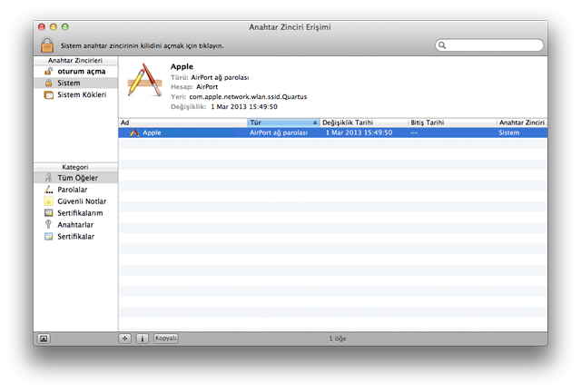Sort by the Ad column header
The width and height of the screenshot is (581, 392).
183,122
